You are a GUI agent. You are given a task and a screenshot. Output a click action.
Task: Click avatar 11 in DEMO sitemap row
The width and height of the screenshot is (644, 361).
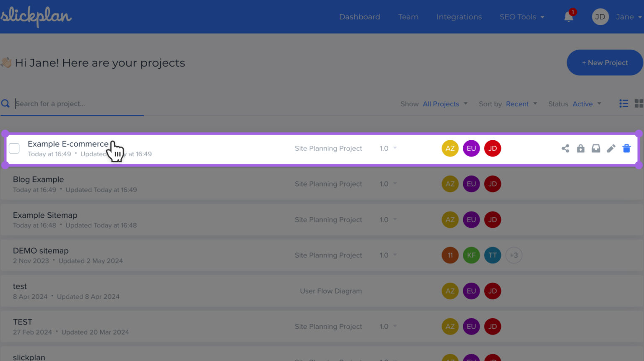450,255
